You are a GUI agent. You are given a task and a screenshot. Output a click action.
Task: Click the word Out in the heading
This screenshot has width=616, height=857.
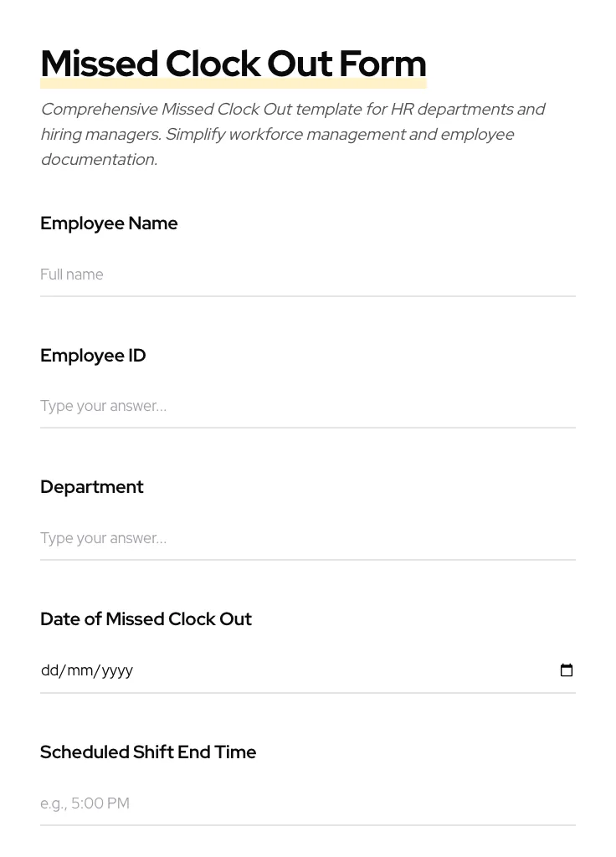coord(299,64)
